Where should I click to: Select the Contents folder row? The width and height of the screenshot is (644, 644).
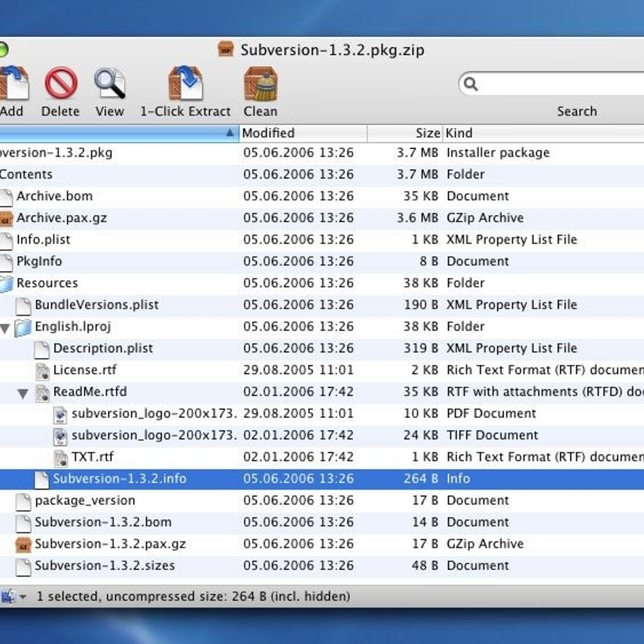322,175
